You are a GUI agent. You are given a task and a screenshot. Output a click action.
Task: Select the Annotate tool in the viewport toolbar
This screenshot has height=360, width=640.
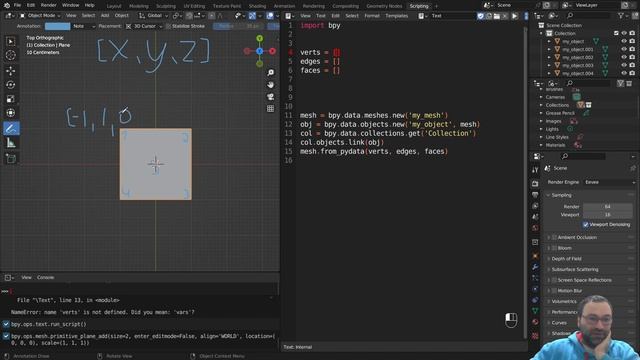pyautogui.click(x=11, y=129)
